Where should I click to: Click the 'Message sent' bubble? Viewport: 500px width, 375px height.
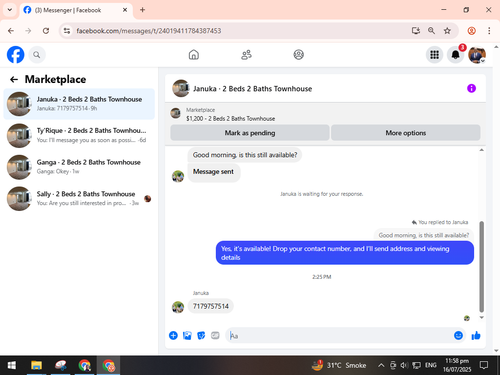click(x=213, y=172)
